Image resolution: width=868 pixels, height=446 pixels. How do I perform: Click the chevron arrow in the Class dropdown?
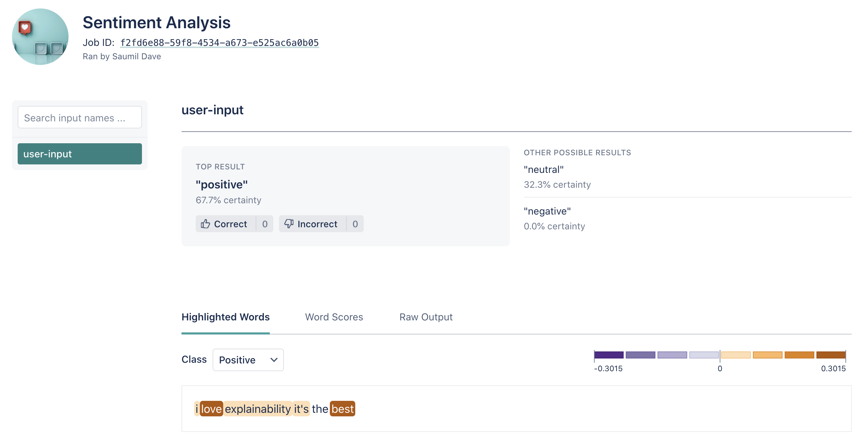pyautogui.click(x=274, y=360)
